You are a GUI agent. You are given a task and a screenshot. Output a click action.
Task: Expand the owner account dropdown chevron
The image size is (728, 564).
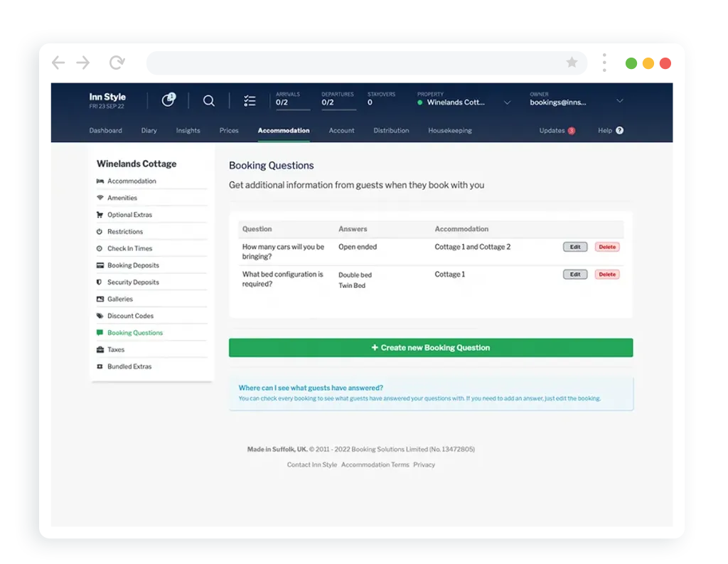[x=619, y=101]
